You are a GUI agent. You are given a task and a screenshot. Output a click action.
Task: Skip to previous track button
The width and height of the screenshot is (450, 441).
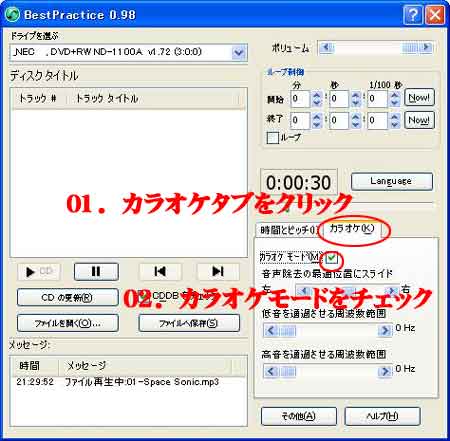coord(160,272)
